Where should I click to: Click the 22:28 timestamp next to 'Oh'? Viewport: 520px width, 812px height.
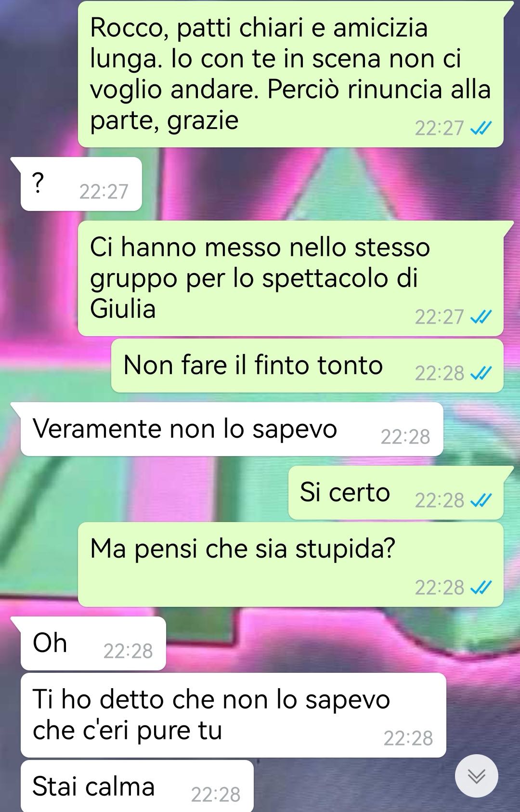[128, 651]
